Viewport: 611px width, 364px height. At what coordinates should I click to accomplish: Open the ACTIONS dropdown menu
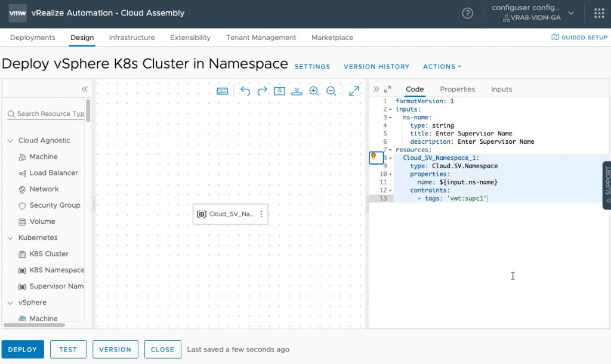click(442, 66)
